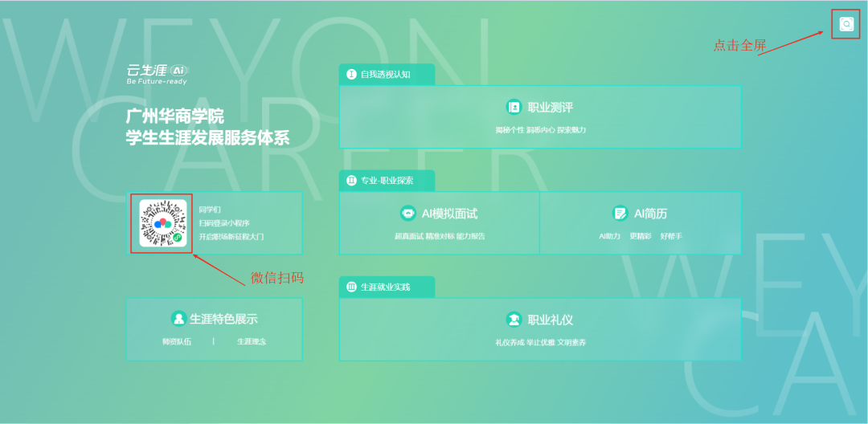Image resolution: width=868 pixels, height=424 pixels.
Task: Click the 生涯特色展示 person icon
Action: coord(178,319)
